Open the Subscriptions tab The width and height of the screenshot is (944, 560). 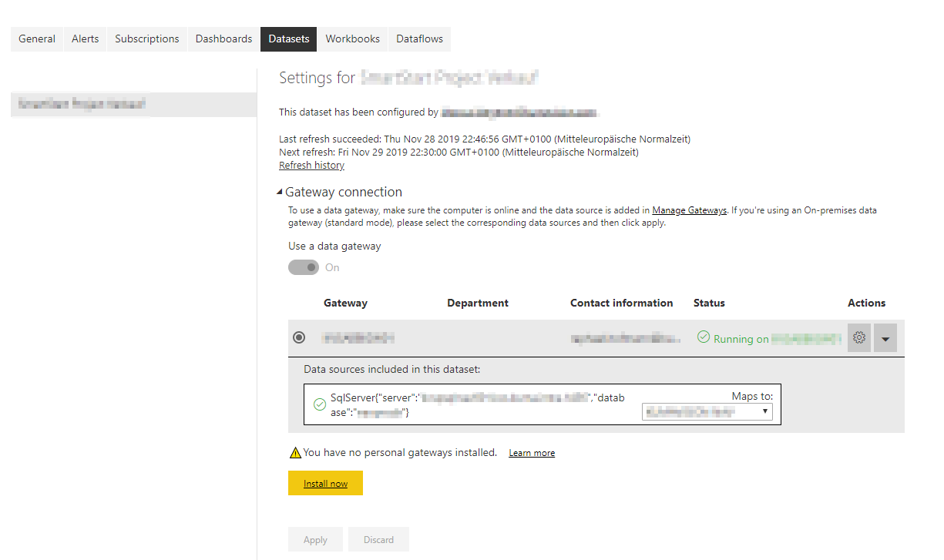click(147, 39)
